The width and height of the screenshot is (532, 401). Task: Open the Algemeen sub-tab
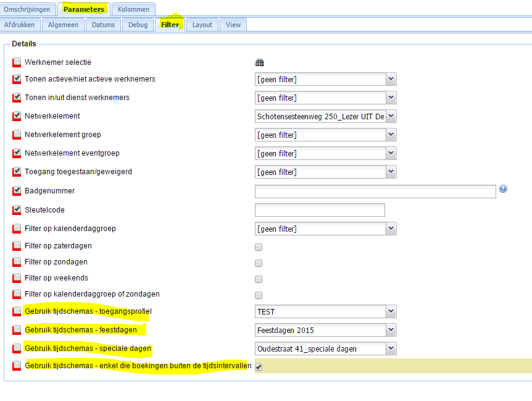(63, 25)
